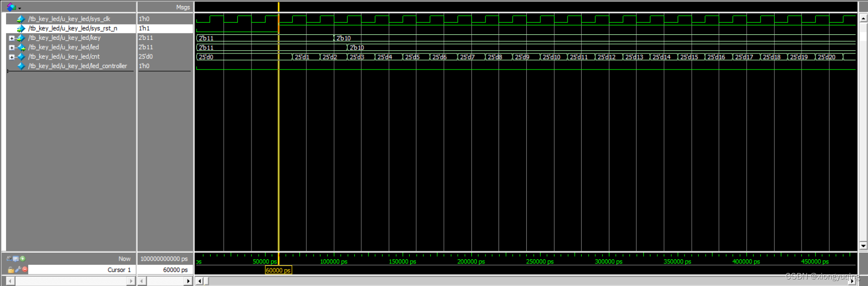Click the 25'd10 segment on cnt waveform
The height and width of the screenshot is (286, 868).
(x=553, y=57)
